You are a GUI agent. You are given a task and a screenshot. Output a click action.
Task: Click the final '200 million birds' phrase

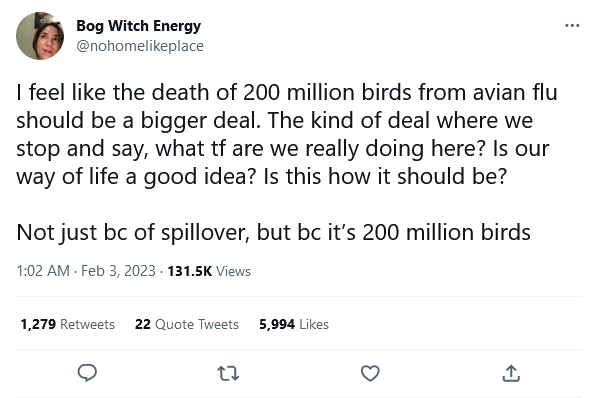446,232
